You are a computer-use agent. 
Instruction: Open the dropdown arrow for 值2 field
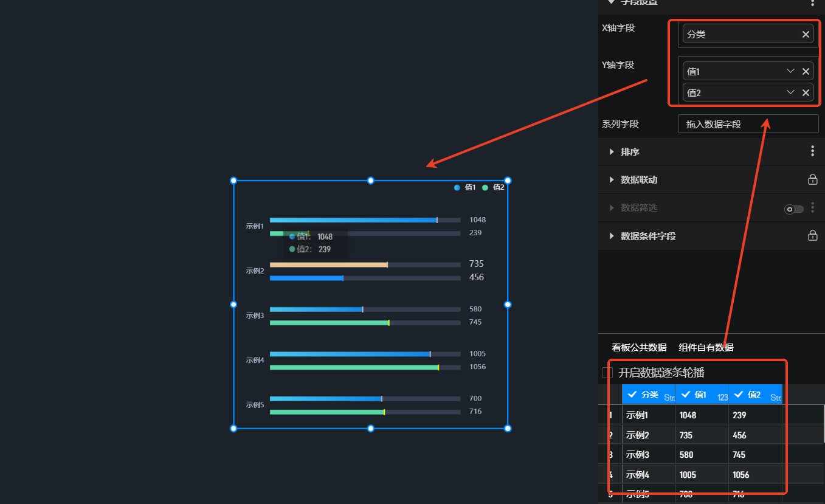[790, 92]
